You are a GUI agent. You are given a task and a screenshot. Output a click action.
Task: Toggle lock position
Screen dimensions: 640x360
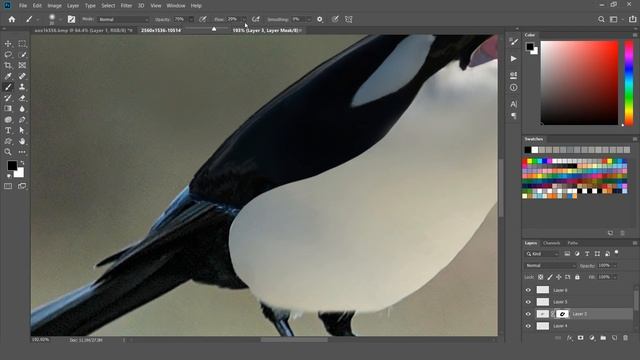pyautogui.click(x=559, y=277)
